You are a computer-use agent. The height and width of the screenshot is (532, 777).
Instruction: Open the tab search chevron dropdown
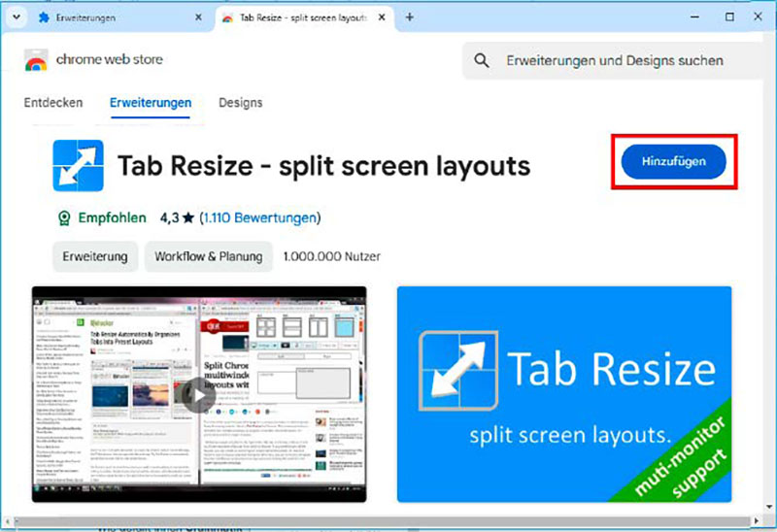[17, 17]
